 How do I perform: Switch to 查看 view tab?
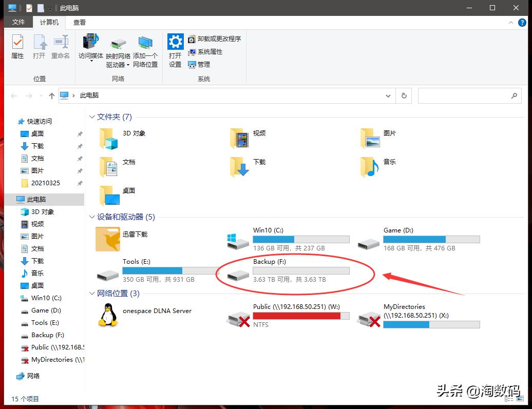click(80, 23)
